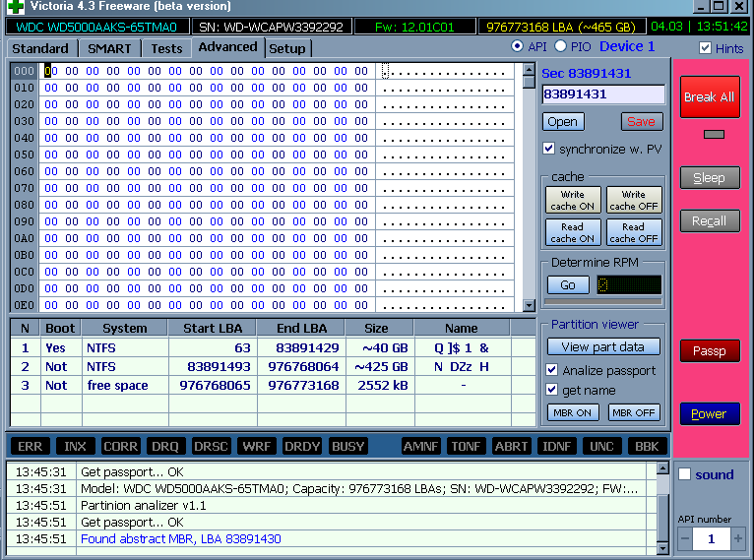Viewport: 754px width, 560px height.
Task: Enable the sound checkbox
Action: click(x=684, y=474)
